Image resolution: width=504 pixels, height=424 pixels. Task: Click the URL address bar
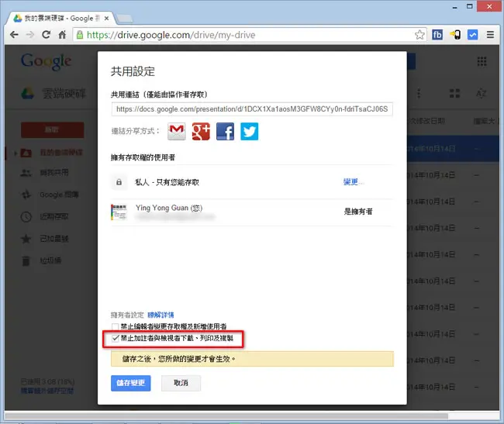[x=244, y=35]
